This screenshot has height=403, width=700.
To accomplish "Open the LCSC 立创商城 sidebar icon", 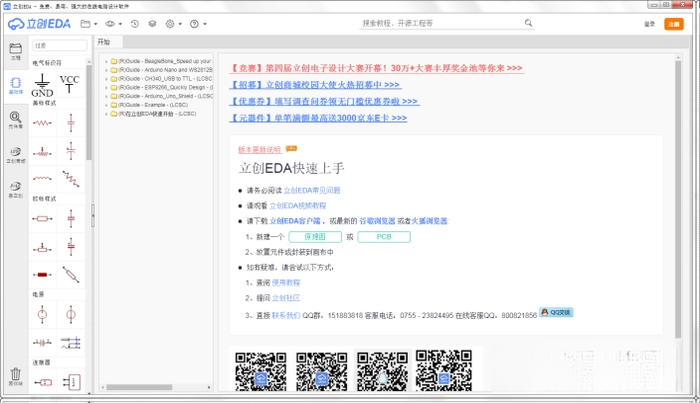I will (16, 154).
